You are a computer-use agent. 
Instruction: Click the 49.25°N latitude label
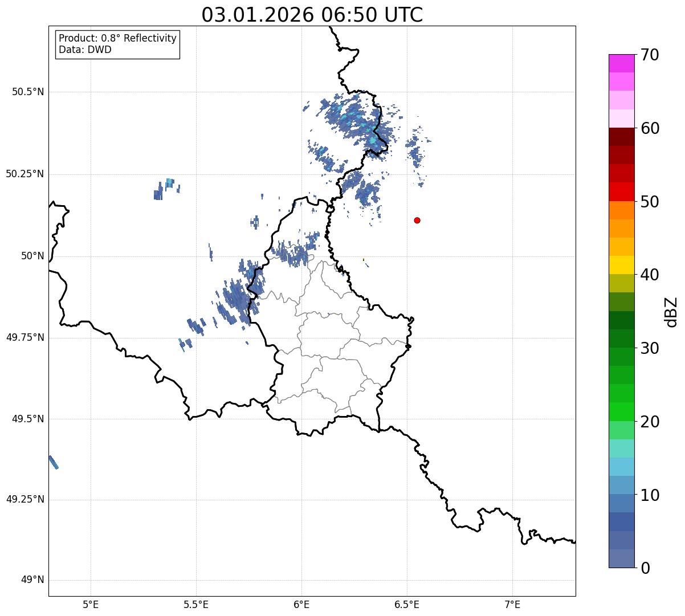tap(25, 499)
